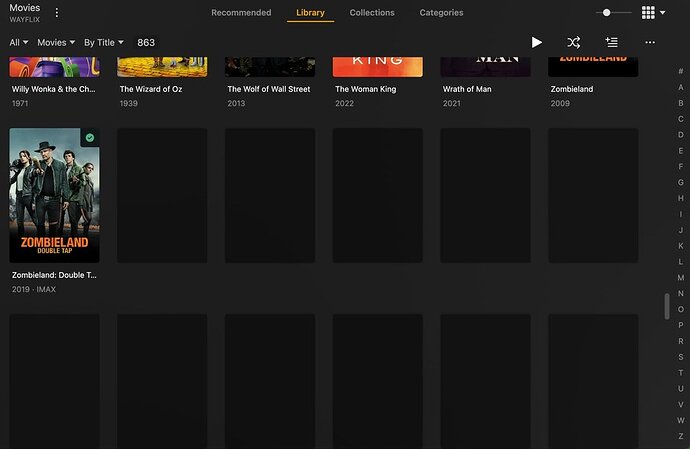This screenshot has height=449, width=690.
Task: Jump to letter A in index
Action: 681,87
